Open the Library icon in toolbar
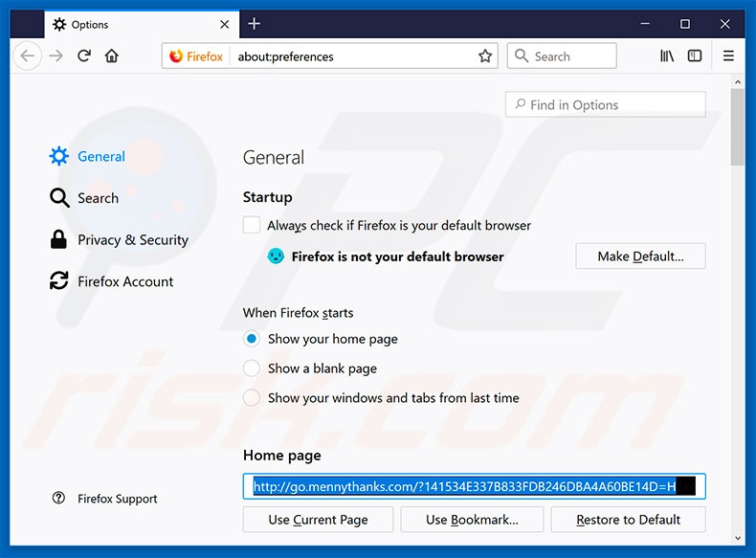 click(x=667, y=56)
